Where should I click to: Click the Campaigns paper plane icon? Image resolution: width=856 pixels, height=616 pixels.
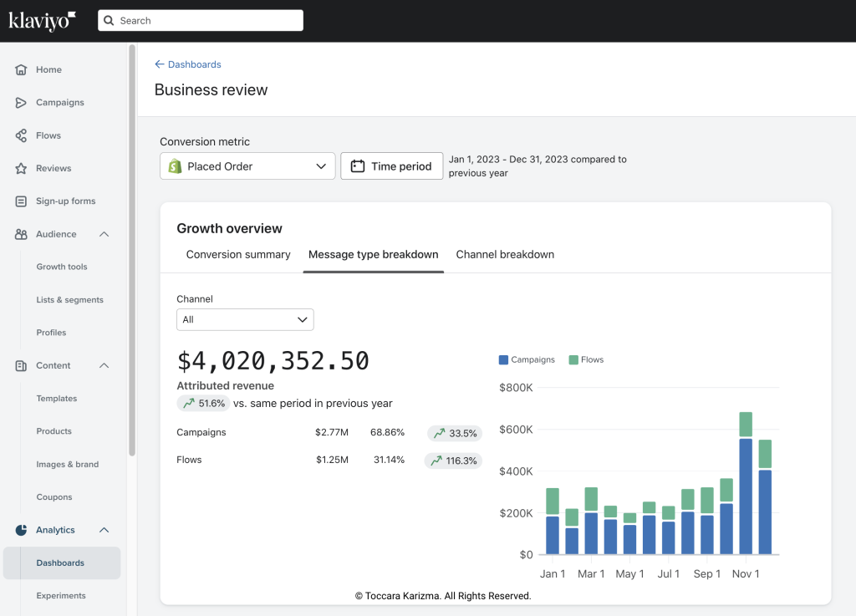tap(22, 103)
